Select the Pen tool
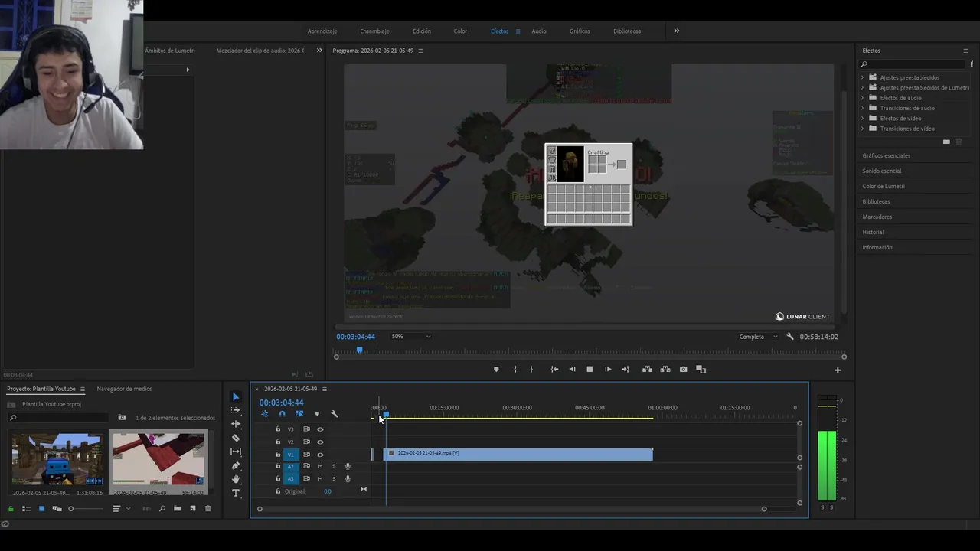The height and width of the screenshot is (551, 980). point(236,465)
